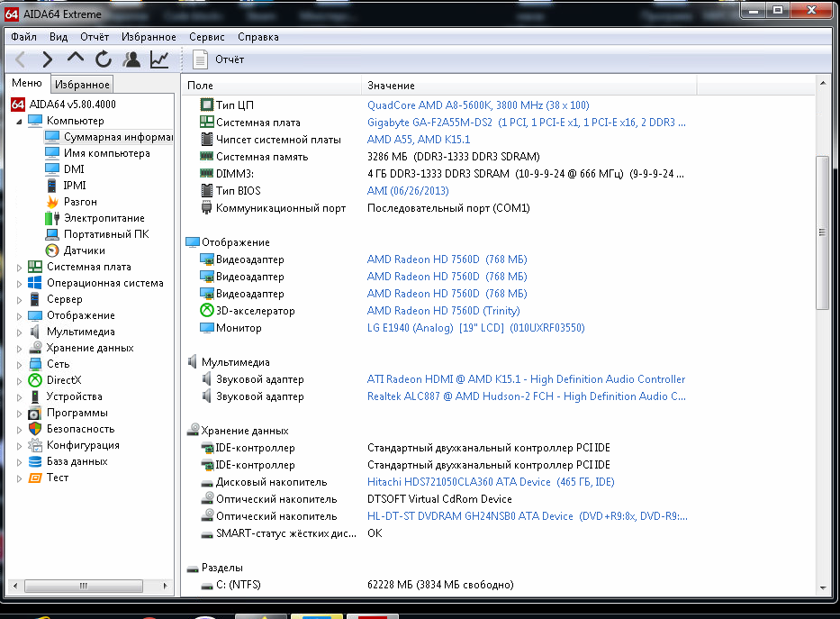The image size is (840, 619).
Task: Click the Refresh toolbar icon
Action: coord(104,59)
